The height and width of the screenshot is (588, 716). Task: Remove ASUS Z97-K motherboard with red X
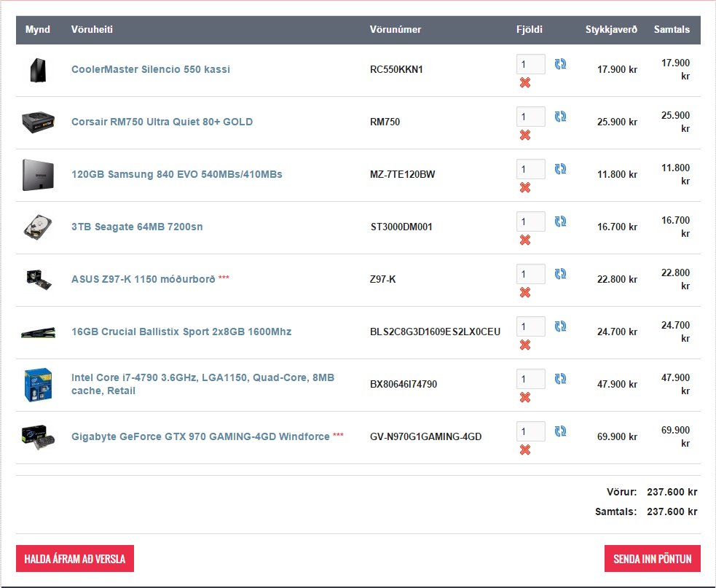524,292
